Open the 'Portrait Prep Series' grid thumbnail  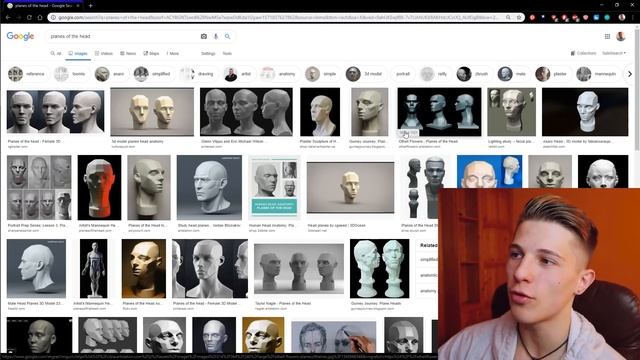tap(39, 187)
